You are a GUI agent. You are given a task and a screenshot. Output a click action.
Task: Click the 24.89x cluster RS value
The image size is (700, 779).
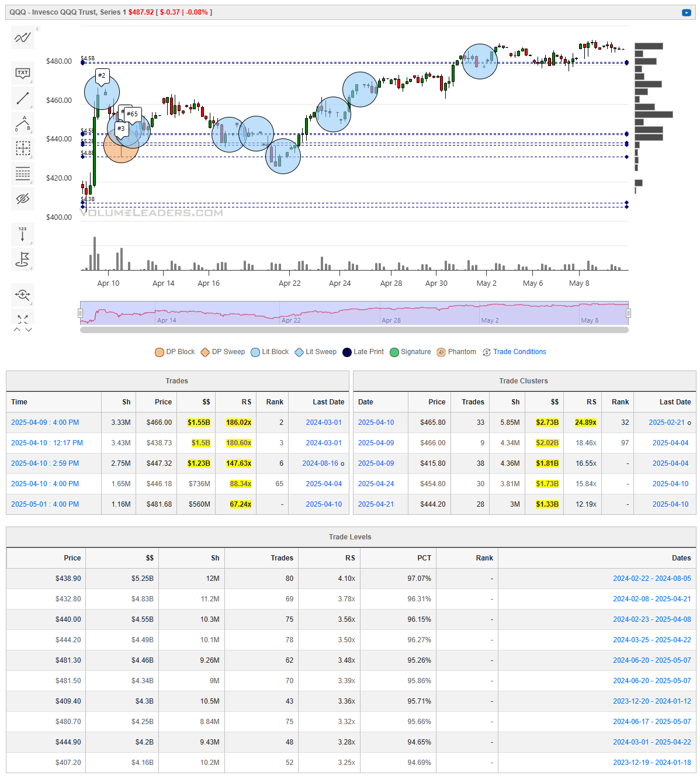click(585, 423)
